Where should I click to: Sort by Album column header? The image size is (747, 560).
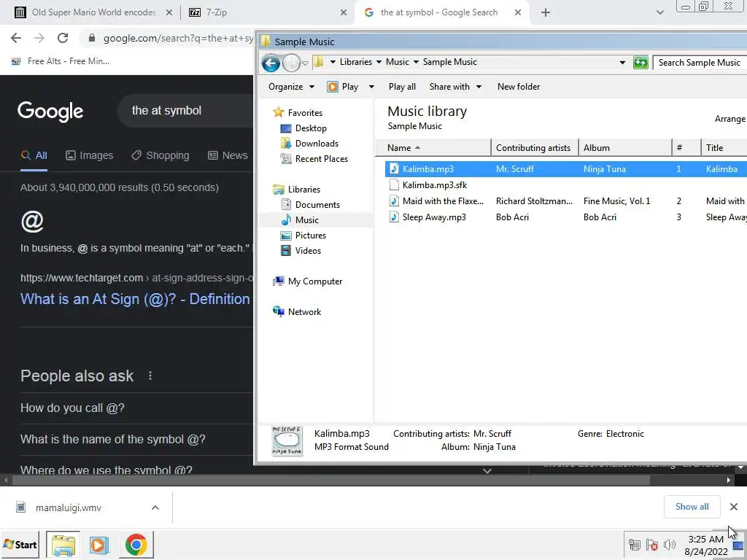click(x=625, y=147)
